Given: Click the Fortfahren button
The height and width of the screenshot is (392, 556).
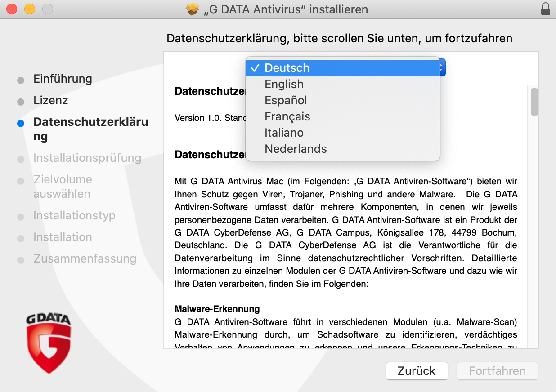Looking at the screenshot, I should pos(497,371).
